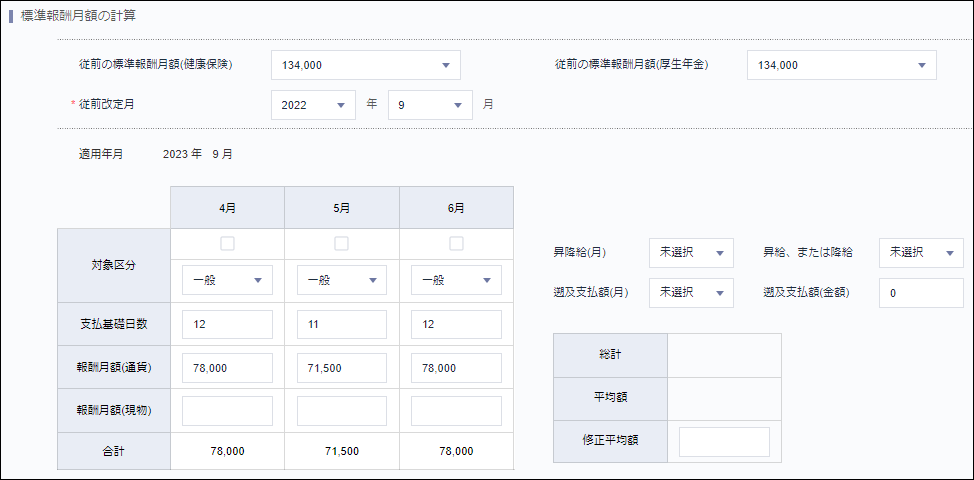
Task: Expand the 従前改定月 month dropdown showing 9
Action: click(429, 105)
